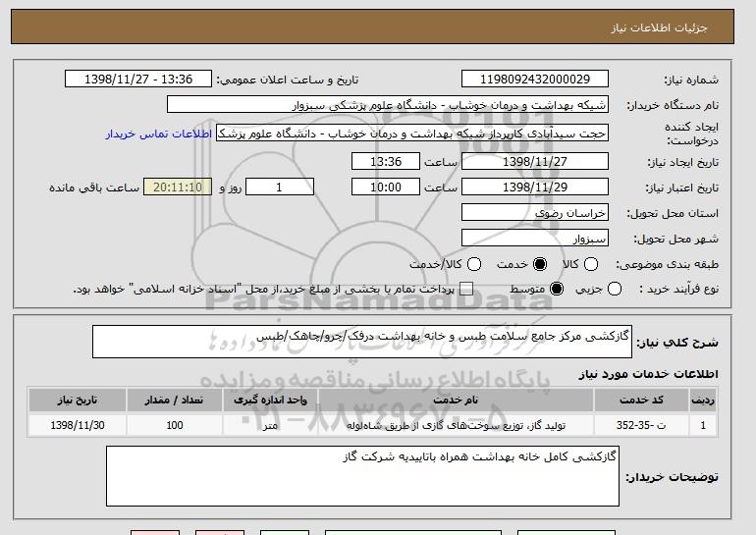The image size is (756, 535).
Task: Open the اطلاعات تماس خریدار link
Action: [159, 134]
